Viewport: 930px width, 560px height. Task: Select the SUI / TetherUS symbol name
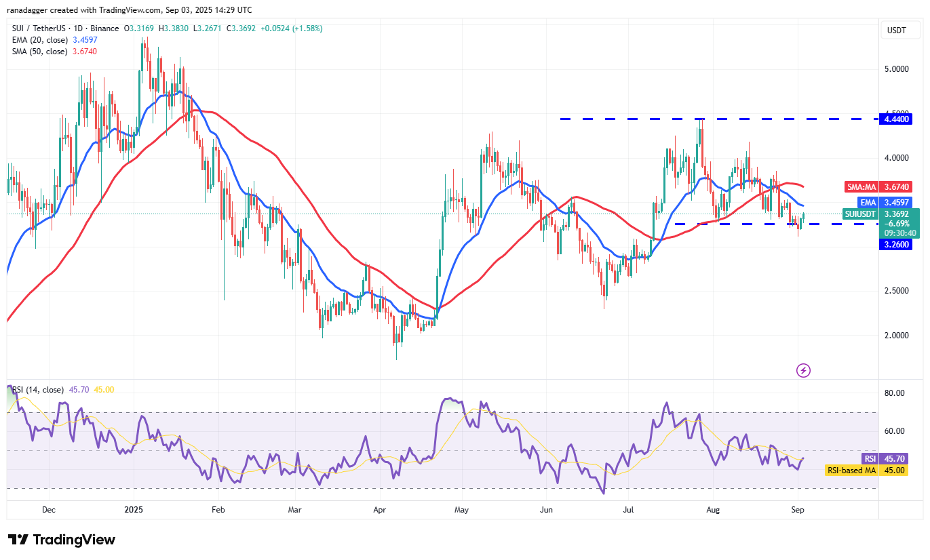pyautogui.click(x=37, y=29)
